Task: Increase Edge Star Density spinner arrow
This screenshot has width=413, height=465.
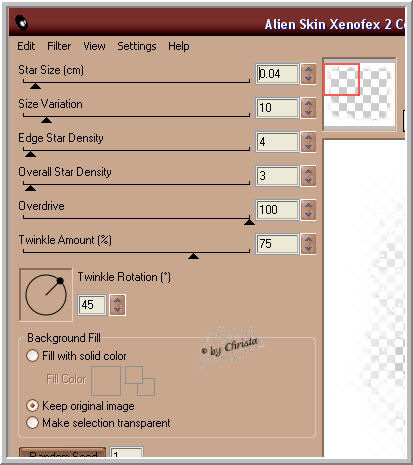Action: click(308, 137)
